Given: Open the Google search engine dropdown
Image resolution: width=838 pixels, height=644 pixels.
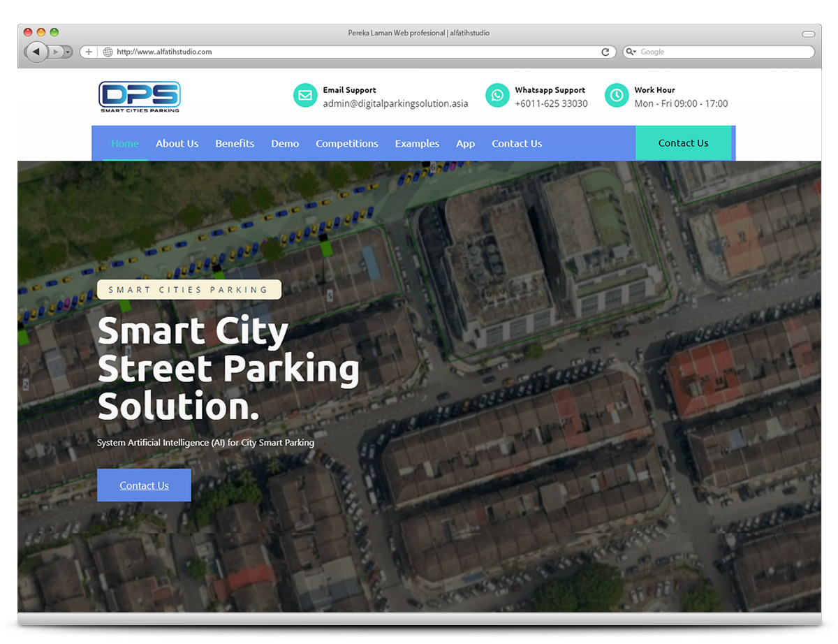Looking at the screenshot, I should tap(631, 52).
